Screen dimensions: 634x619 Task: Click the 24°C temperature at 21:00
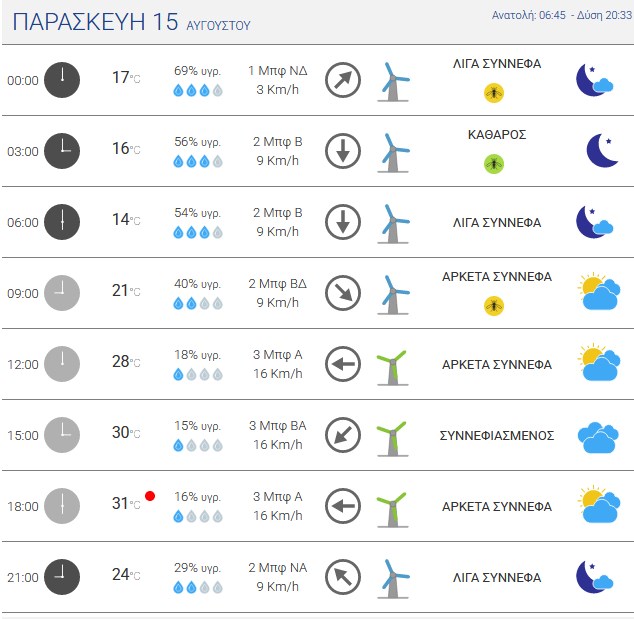coord(126,575)
